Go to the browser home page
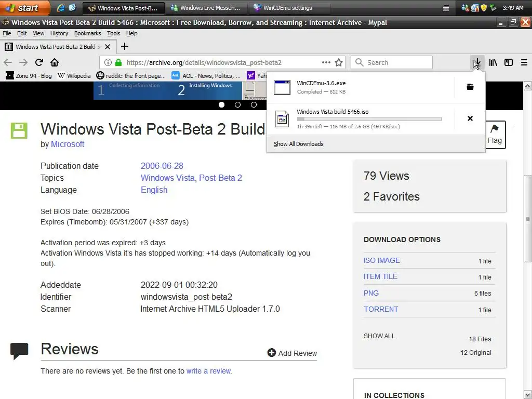 54,62
